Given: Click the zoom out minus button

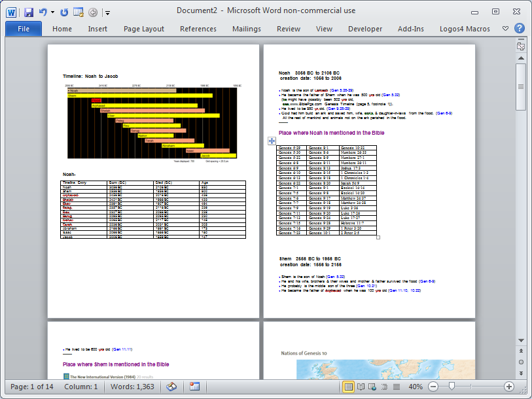Looking at the screenshot, I should tap(433, 387).
